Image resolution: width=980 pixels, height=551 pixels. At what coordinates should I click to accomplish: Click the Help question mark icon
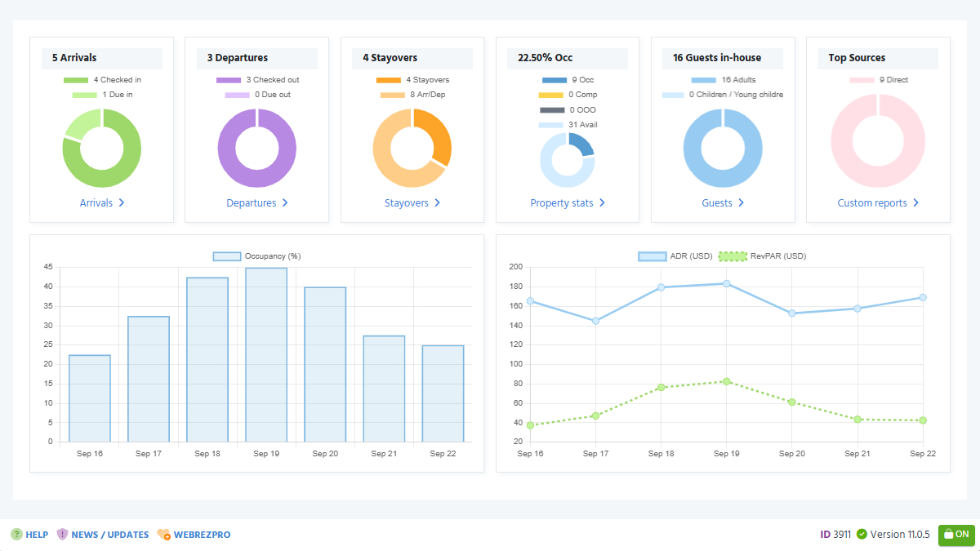[16, 535]
